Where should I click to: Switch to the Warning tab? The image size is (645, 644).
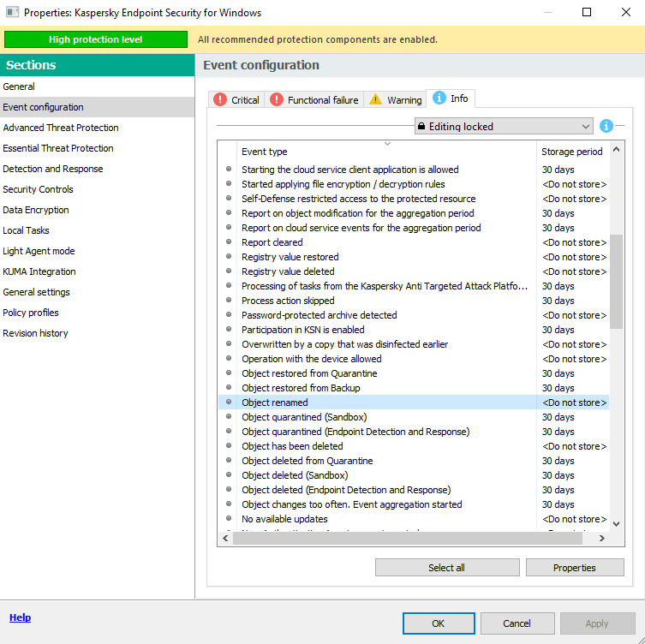(395, 99)
